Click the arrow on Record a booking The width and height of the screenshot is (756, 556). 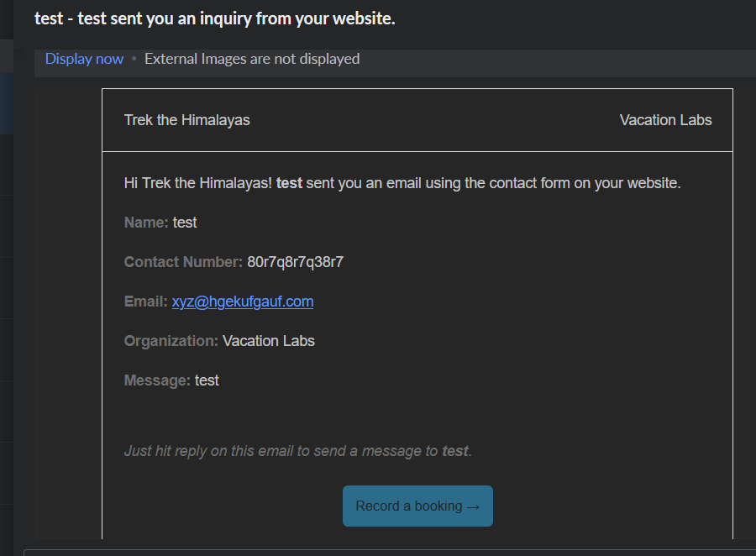click(472, 506)
